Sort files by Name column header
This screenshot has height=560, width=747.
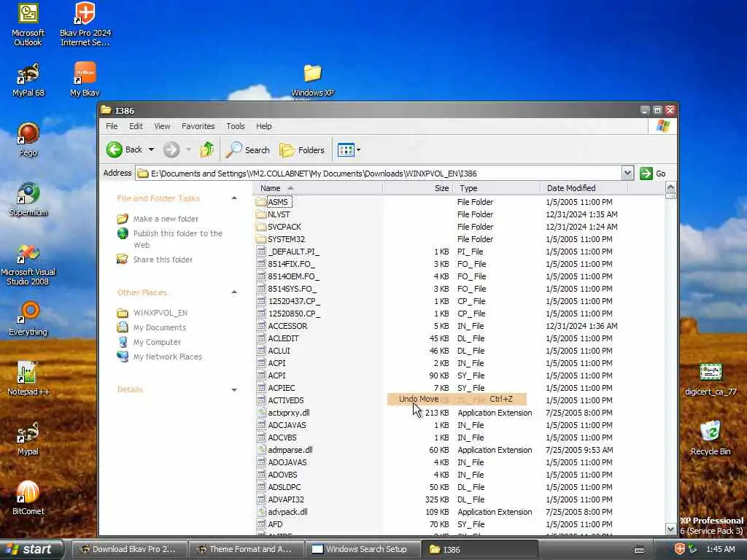tap(318, 188)
